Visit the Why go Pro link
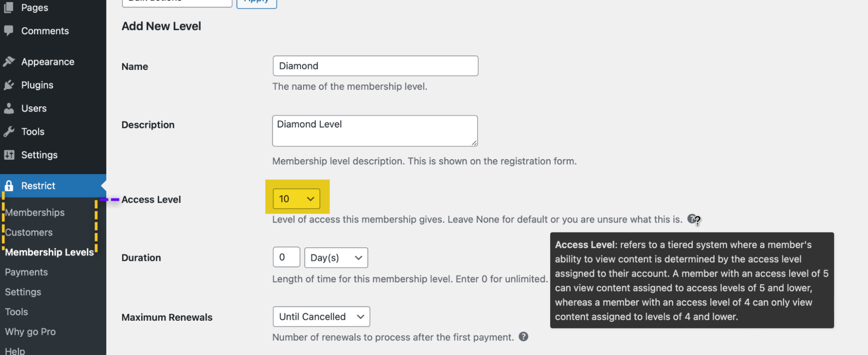Image resolution: width=868 pixels, height=355 pixels. click(x=30, y=332)
